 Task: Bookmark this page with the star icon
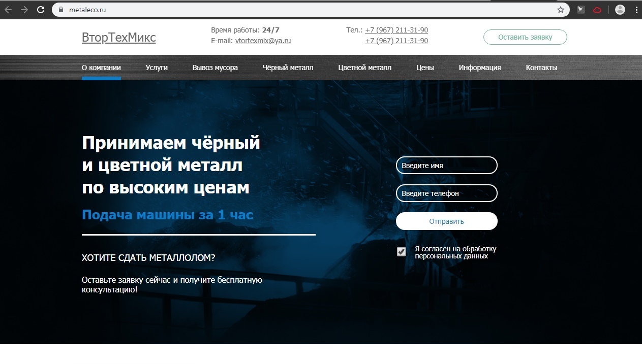tap(561, 10)
